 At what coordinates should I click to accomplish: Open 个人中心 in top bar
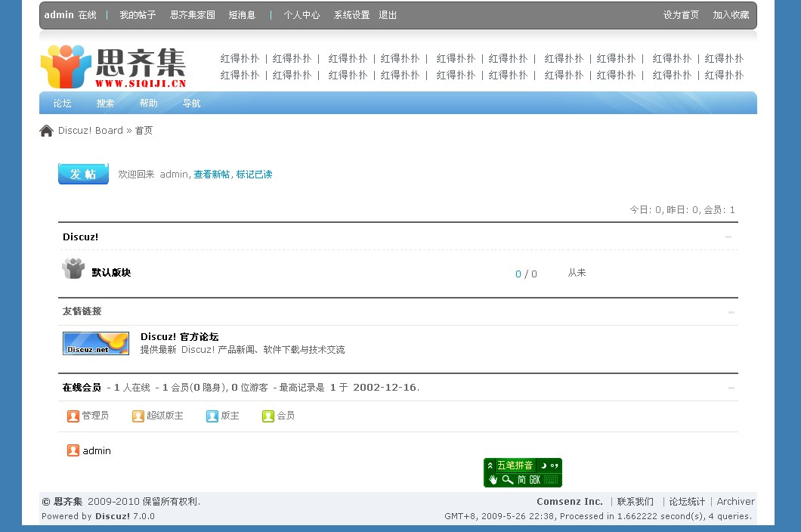pyautogui.click(x=302, y=15)
